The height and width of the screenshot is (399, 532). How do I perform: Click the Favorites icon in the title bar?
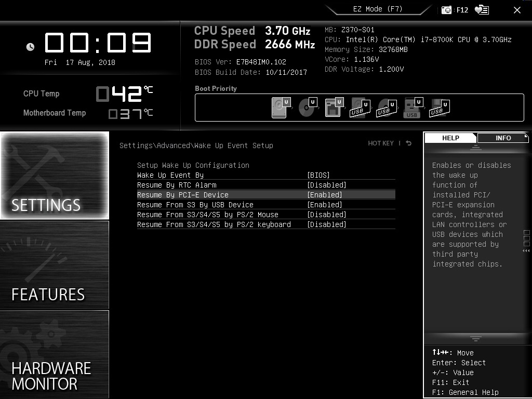[481, 9]
